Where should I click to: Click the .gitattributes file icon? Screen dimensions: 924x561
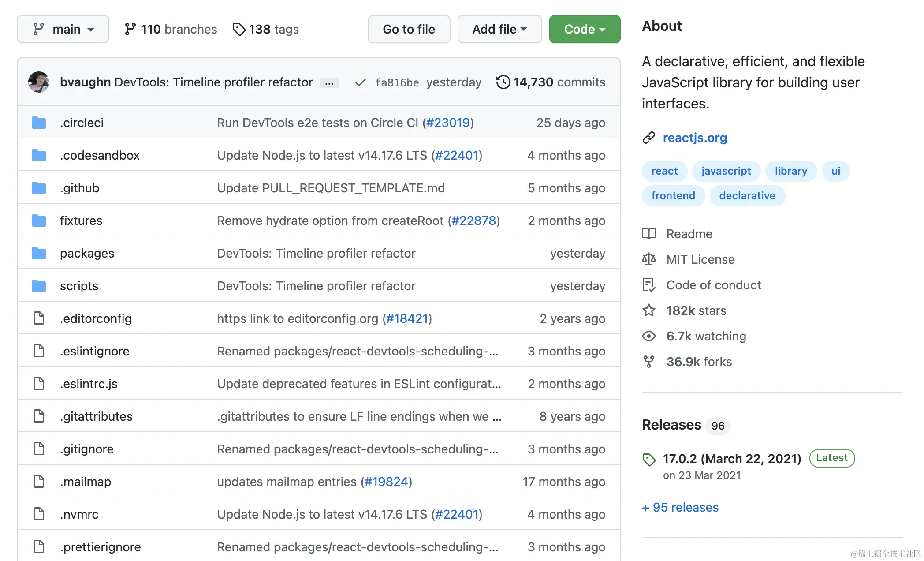tap(39, 416)
